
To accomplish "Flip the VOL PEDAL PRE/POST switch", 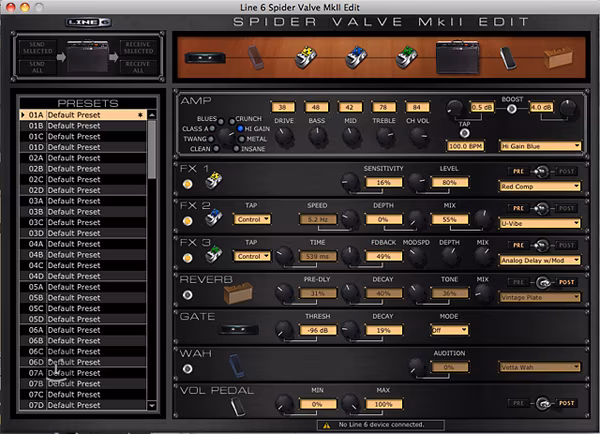I will 543,403.
